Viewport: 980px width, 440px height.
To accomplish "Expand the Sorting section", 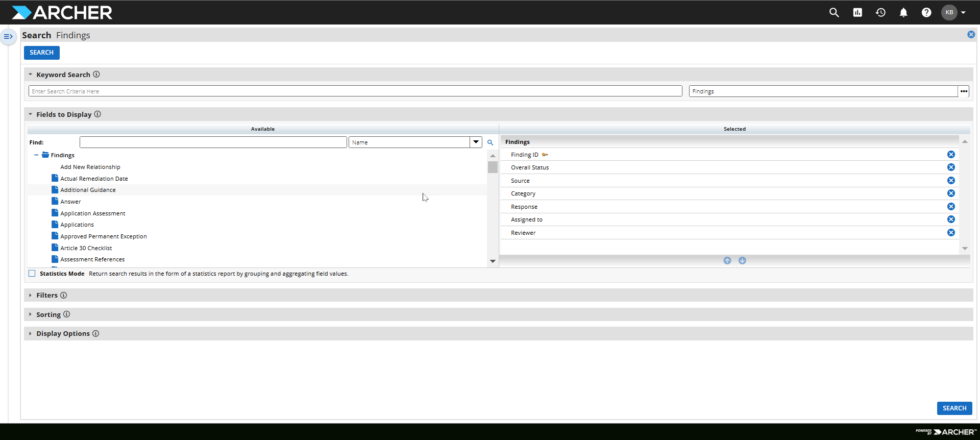I will 48,315.
